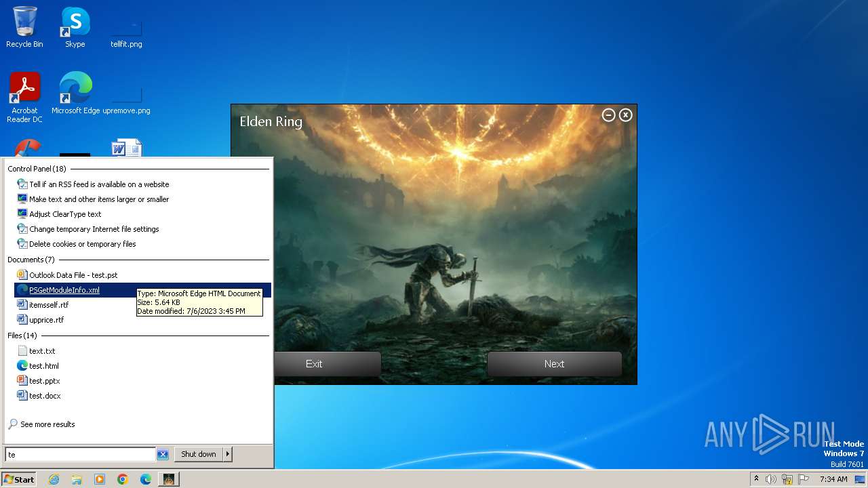The height and width of the screenshot is (488, 868).
Task: Click the Shut down button
Action: point(199,454)
